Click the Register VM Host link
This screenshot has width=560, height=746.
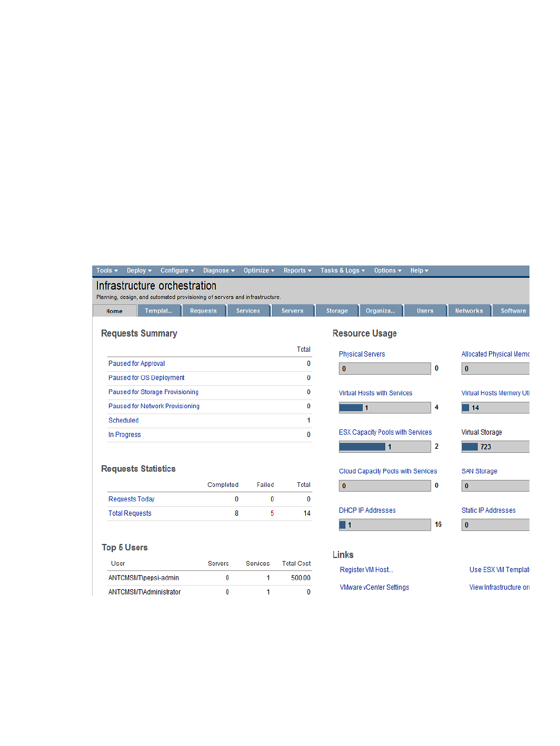coord(367,570)
